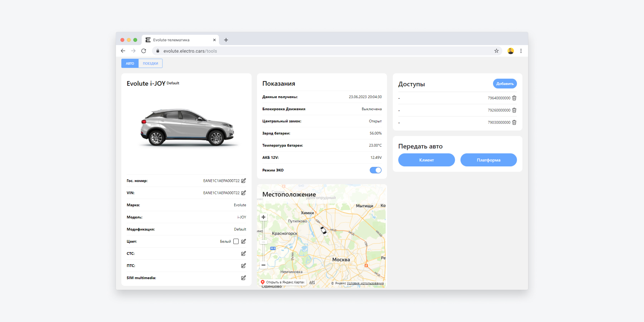Bookmark this page with star
The image size is (644, 322).
[497, 51]
